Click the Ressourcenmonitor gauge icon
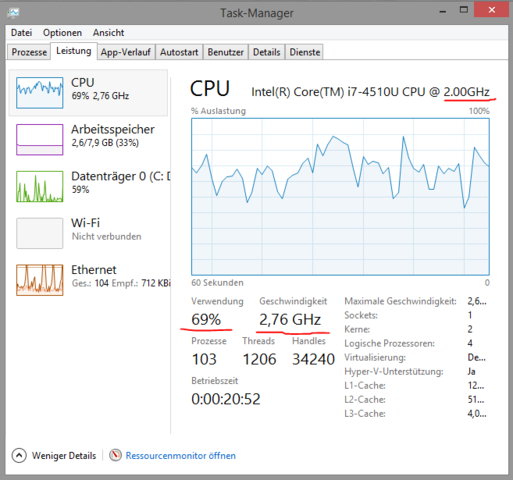The image size is (513, 480). coord(115,455)
